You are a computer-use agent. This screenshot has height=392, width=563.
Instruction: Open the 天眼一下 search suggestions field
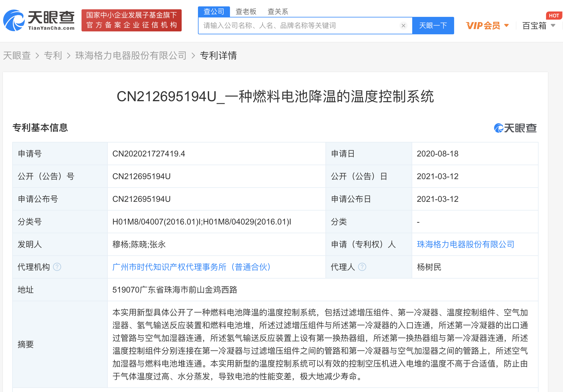[291, 26]
